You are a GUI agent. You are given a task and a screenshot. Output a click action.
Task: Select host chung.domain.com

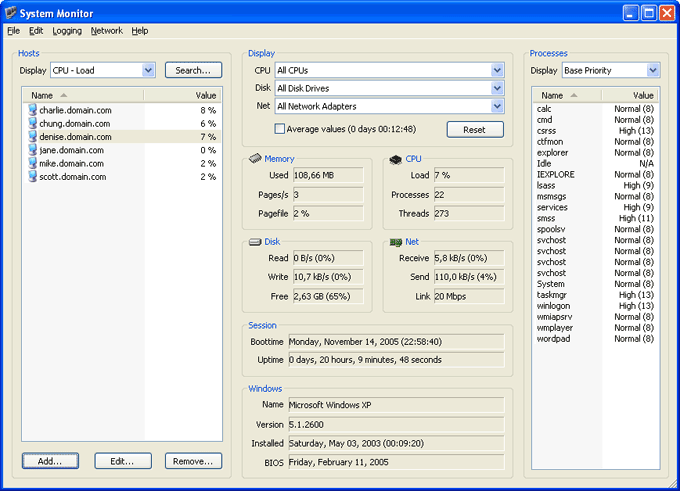(122, 124)
